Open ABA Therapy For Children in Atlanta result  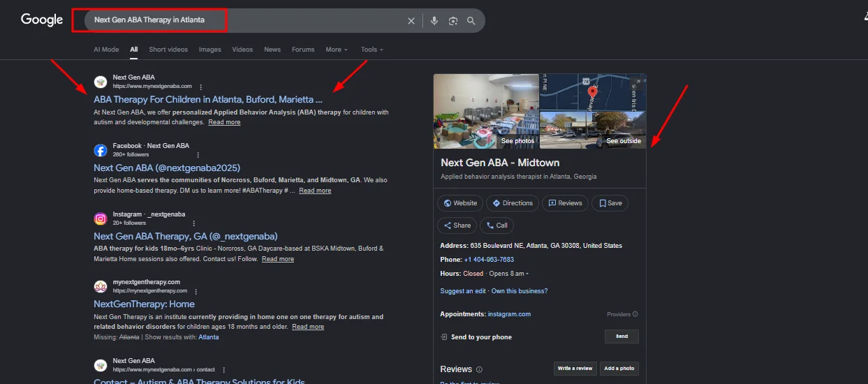pos(207,100)
